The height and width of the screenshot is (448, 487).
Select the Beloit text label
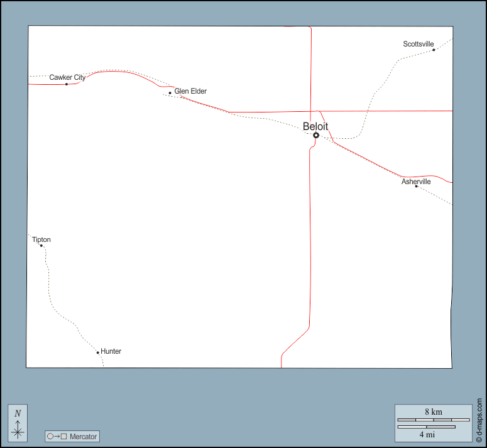[315, 126]
